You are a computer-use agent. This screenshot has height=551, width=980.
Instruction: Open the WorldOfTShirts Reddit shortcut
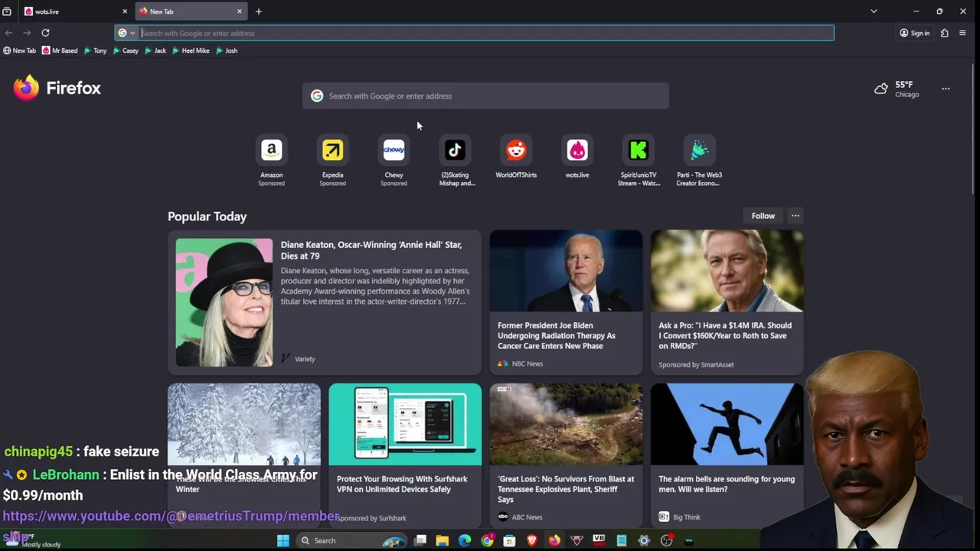click(516, 158)
